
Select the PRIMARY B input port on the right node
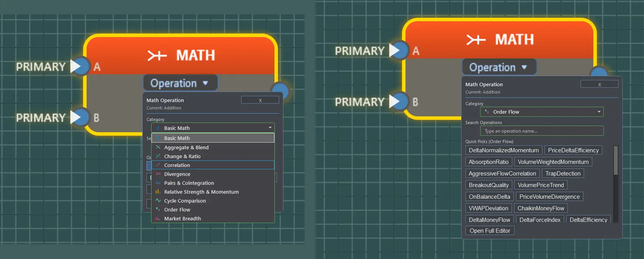point(399,101)
